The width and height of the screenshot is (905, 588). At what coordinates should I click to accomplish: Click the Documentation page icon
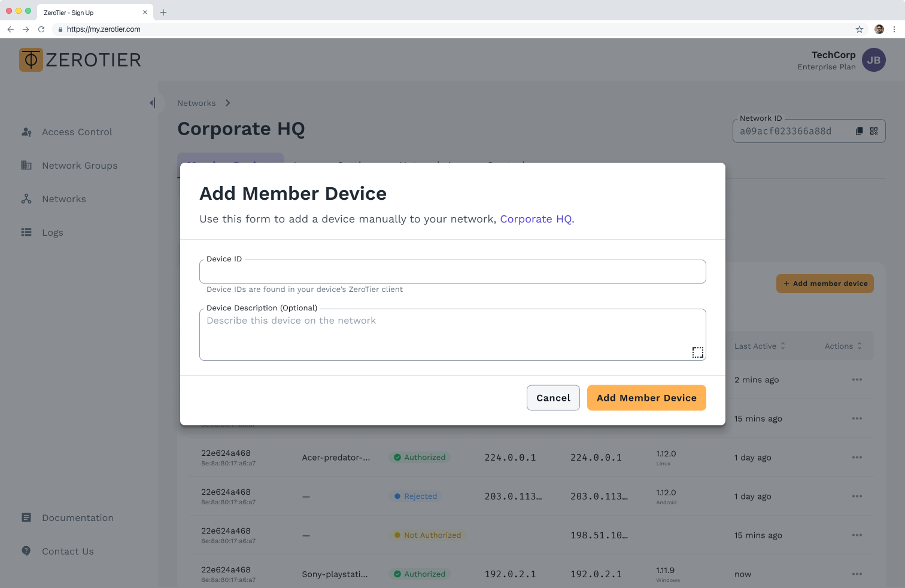pyautogui.click(x=26, y=517)
